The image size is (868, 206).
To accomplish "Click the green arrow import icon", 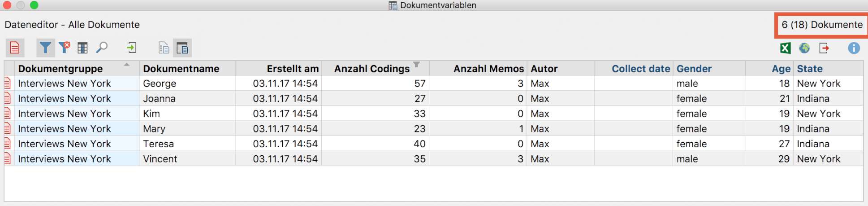I will pyautogui.click(x=132, y=48).
